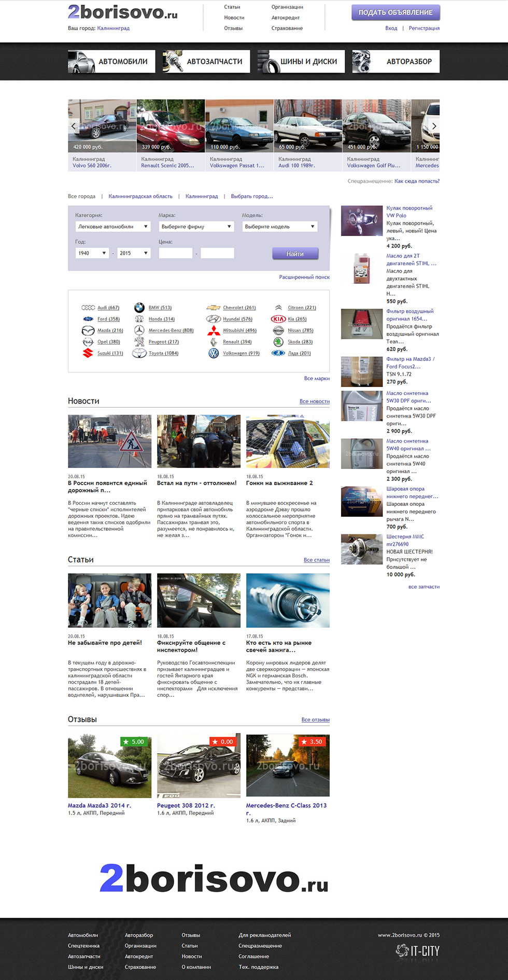This screenshot has width=508, height=980.
Task: Show previous cars with carousel left arrow
Action: coord(74,126)
